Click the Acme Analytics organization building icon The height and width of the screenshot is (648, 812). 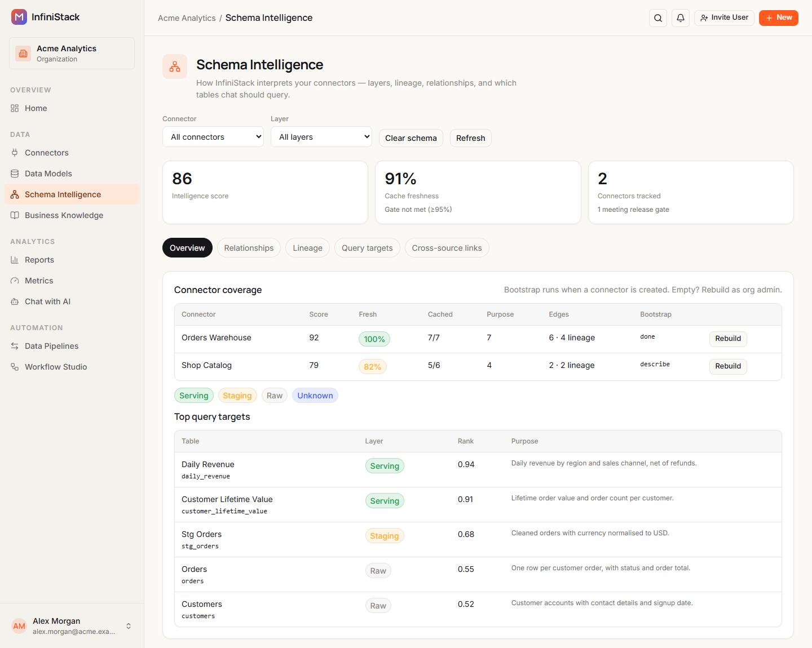coord(23,54)
